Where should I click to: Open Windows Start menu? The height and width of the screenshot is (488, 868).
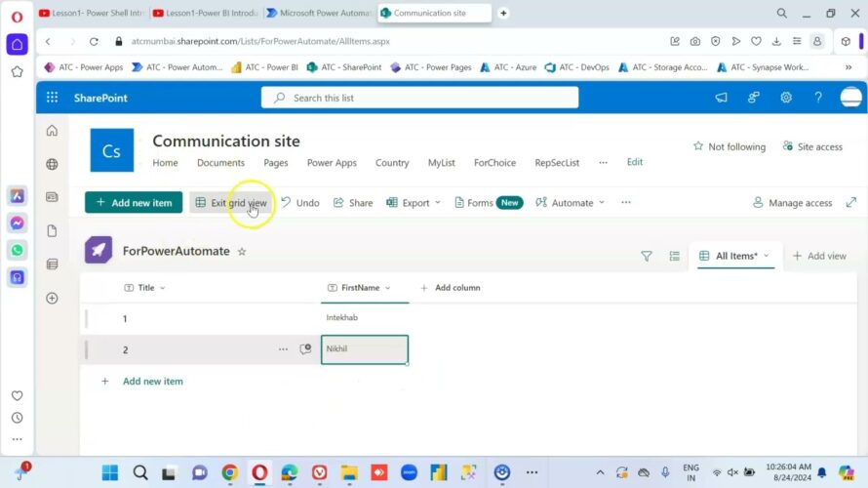pos(110,472)
